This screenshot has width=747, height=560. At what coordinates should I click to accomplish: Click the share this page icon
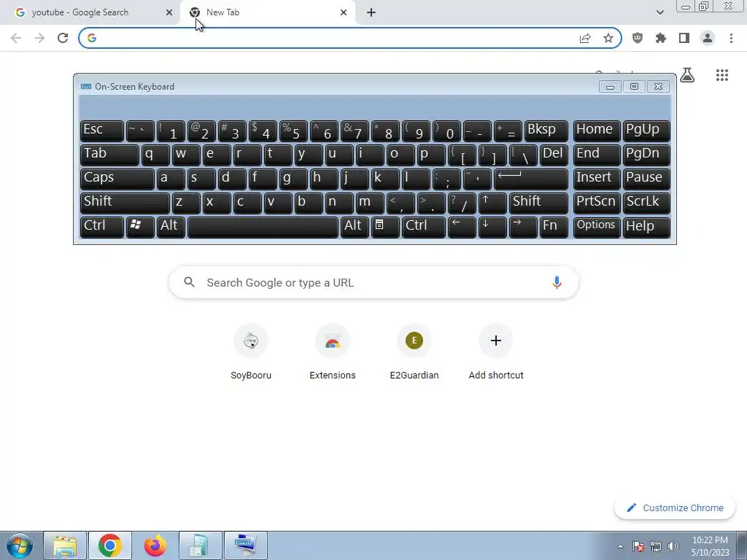585,38
